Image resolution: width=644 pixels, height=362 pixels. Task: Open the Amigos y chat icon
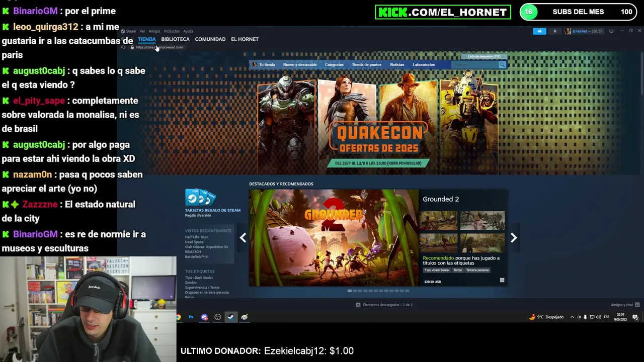[637, 305]
